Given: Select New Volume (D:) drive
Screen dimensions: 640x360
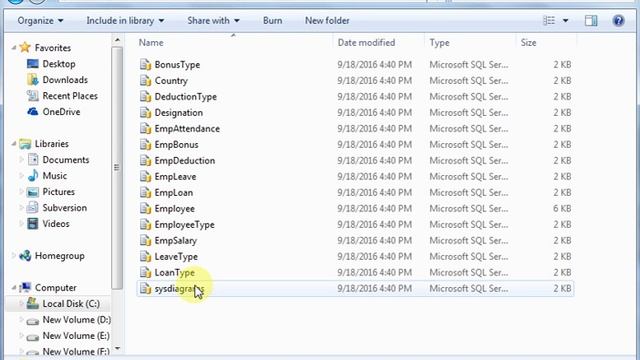Looking at the screenshot, I should (x=76, y=320).
